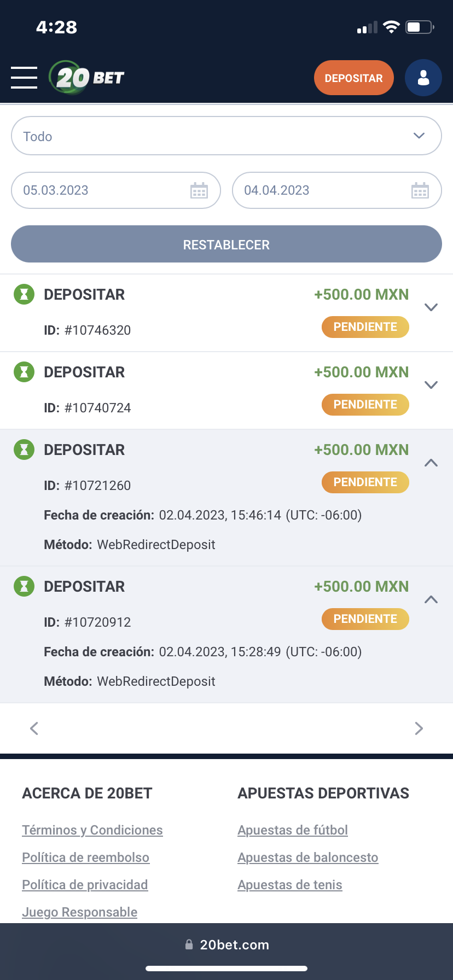
Task: Open the user profile icon
Action: click(x=423, y=78)
